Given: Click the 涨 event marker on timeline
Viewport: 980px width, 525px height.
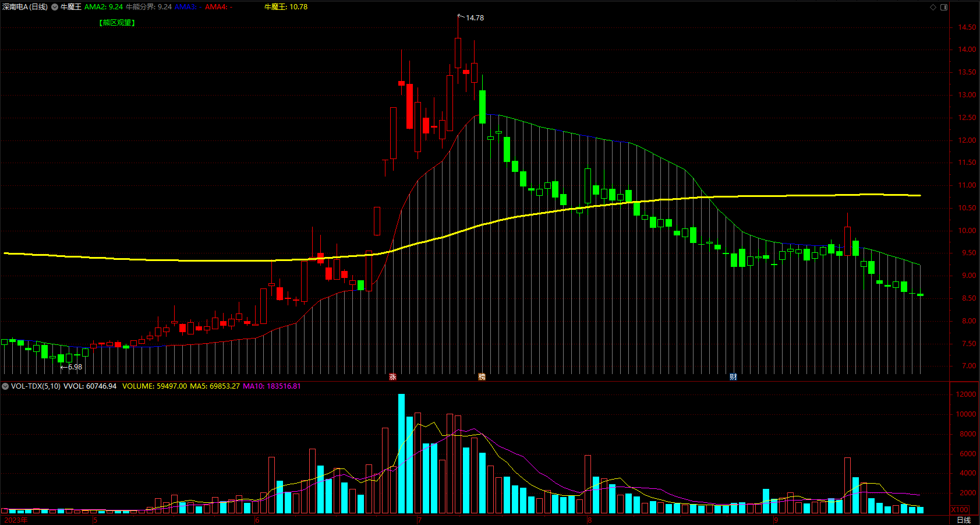Looking at the screenshot, I should click(x=392, y=377).
